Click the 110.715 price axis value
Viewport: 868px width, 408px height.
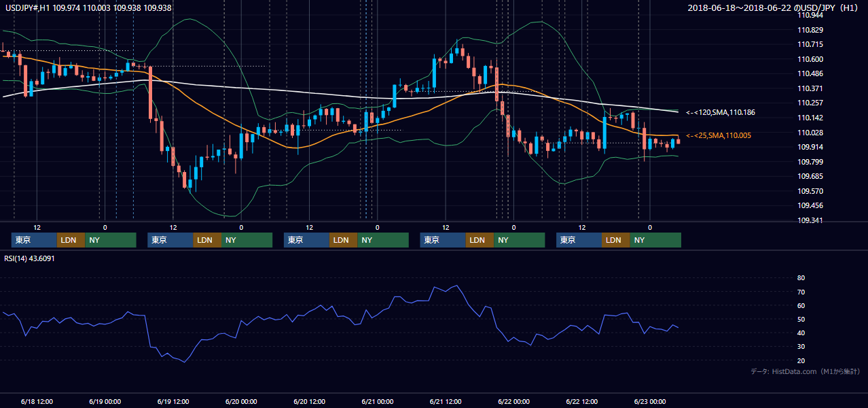click(810, 44)
